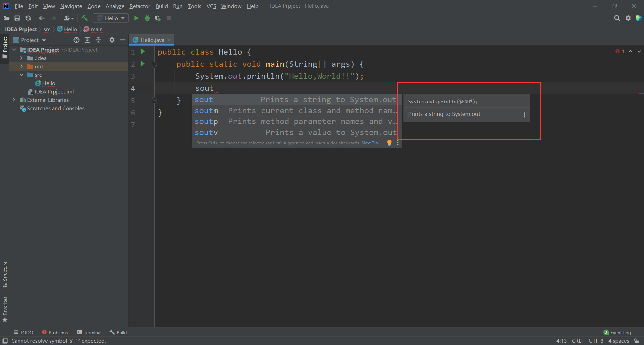644x345 pixels.
Task: Go to previous highlighted error
Action: click(x=631, y=51)
